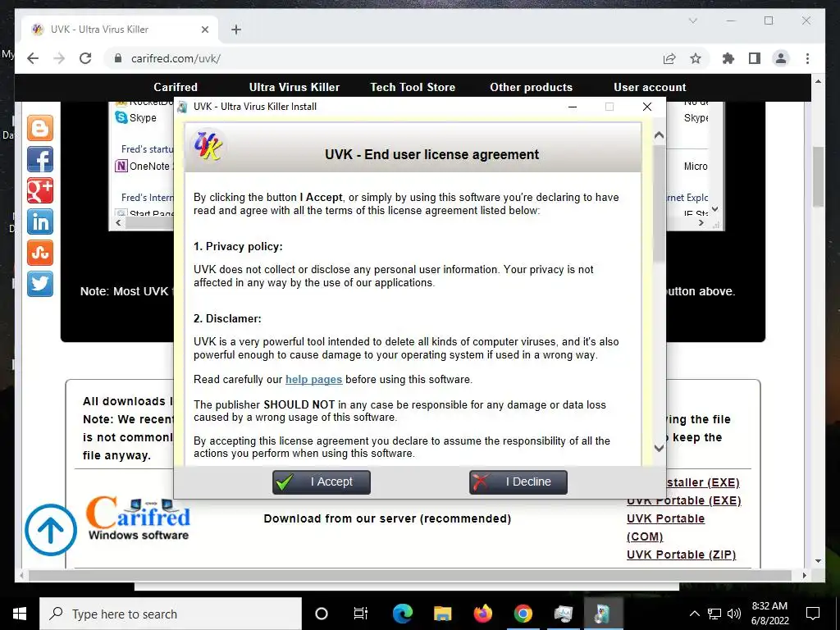This screenshot has height=630, width=840.
Task: Toggle Chrome side panel icon
Action: pyautogui.click(x=755, y=58)
